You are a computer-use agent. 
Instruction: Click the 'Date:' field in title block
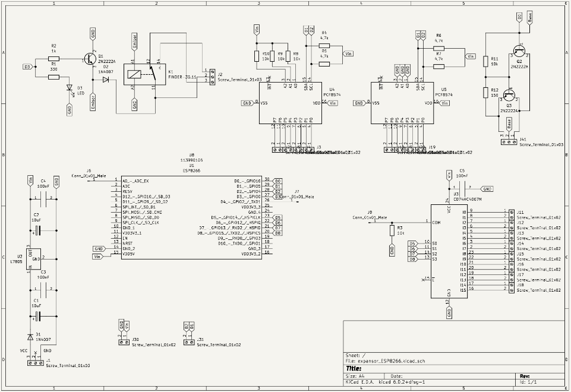[396, 376]
